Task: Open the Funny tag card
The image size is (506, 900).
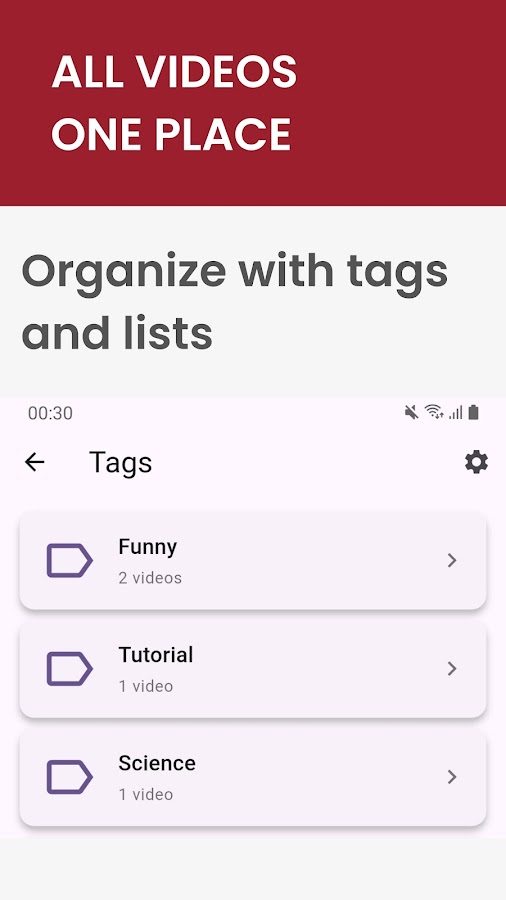Action: tap(253, 561)
